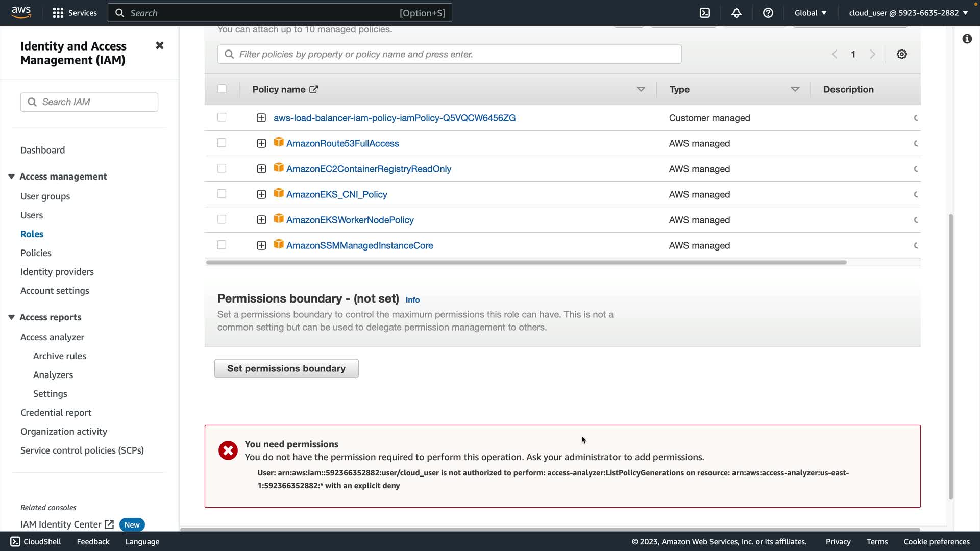
Task: Open the Services grid menu
Action: click(x=58, y=13)
